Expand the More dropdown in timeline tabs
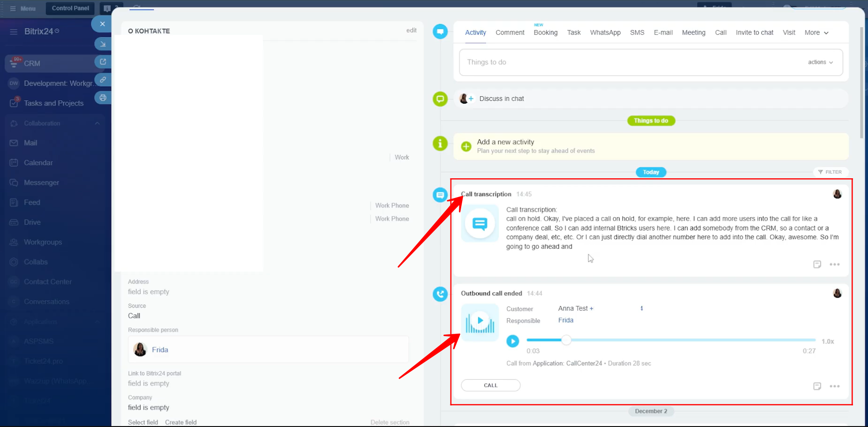 click(816, 33)
